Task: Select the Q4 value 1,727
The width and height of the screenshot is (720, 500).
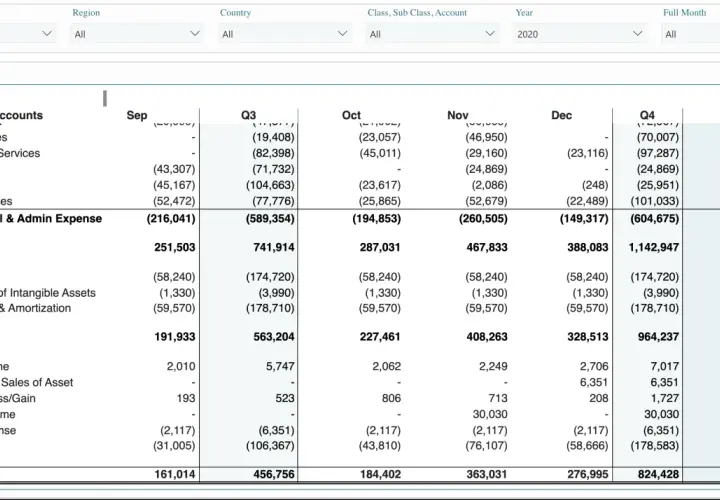Action: point(665,399)
